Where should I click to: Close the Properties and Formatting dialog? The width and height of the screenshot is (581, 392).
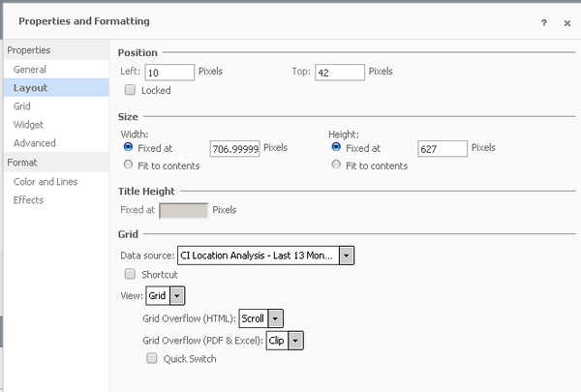click(x=567, y=22)
